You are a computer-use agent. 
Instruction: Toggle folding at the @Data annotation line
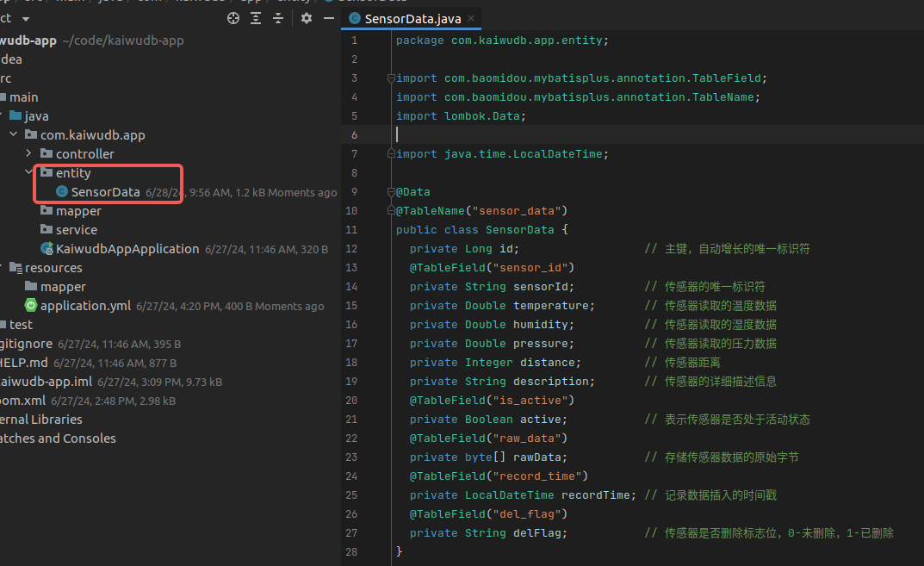390,192
